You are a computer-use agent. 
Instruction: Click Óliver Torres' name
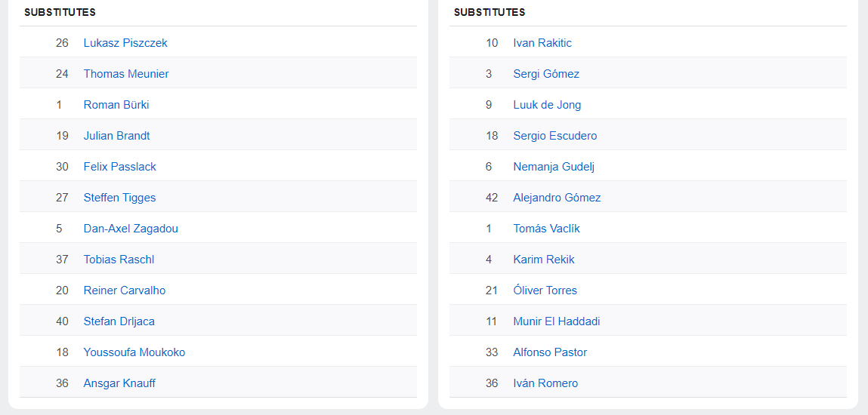545,290
